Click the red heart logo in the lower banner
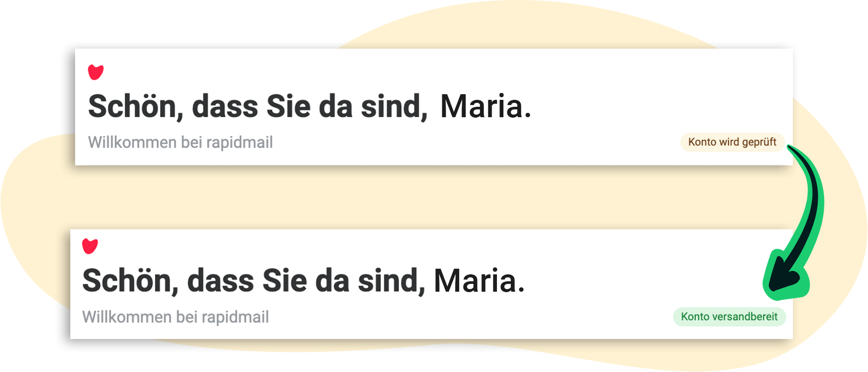Screen dimensions: 868x372 (x=90, y=246)
